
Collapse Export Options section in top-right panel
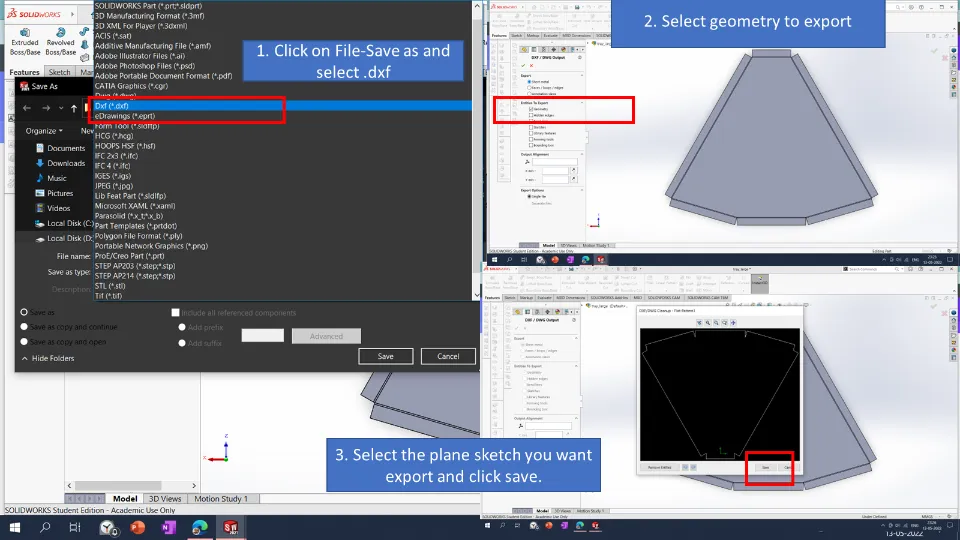[582, 190]
